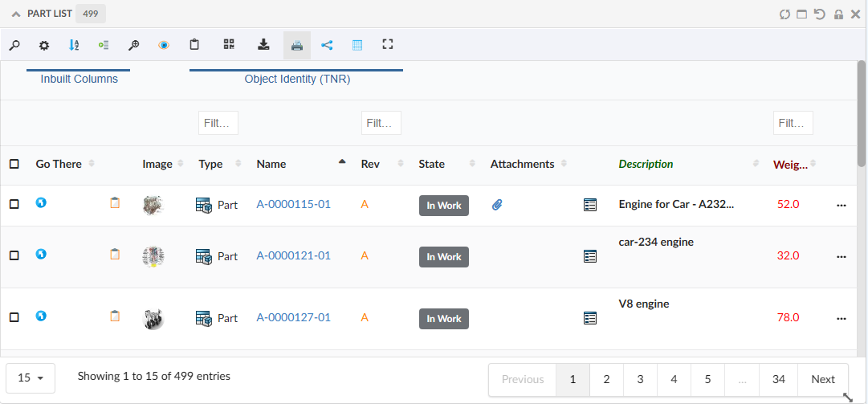Toggle the eye visibility icon in toolbar
The width and height of the screenshot is (868, 404).
tap(164, 45)
